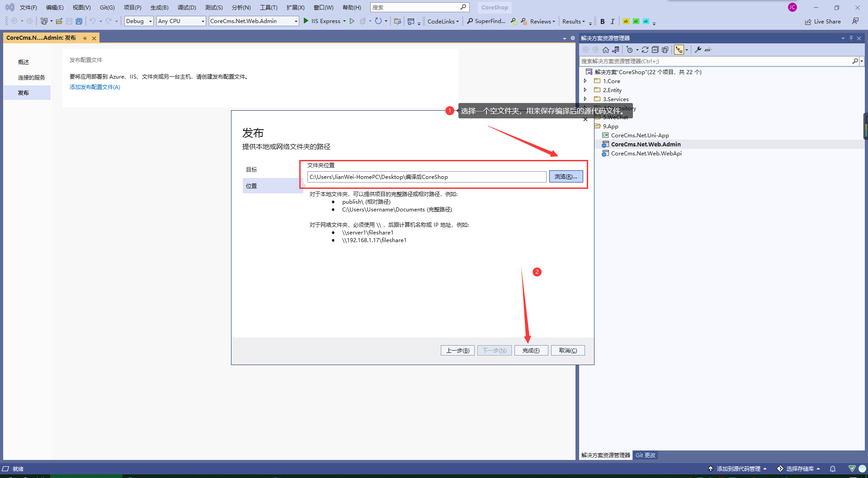The width and height of the screenshot is (868, 478).
Task: Click the 完成(F) finish button
Action: click(x=531, y=351)
